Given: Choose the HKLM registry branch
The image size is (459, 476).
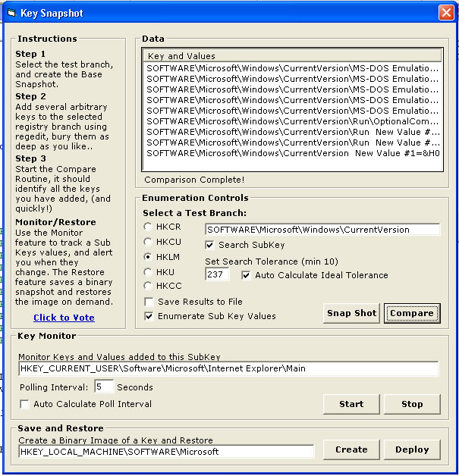Looking at the screenshot, I should [x=147, y=257].
